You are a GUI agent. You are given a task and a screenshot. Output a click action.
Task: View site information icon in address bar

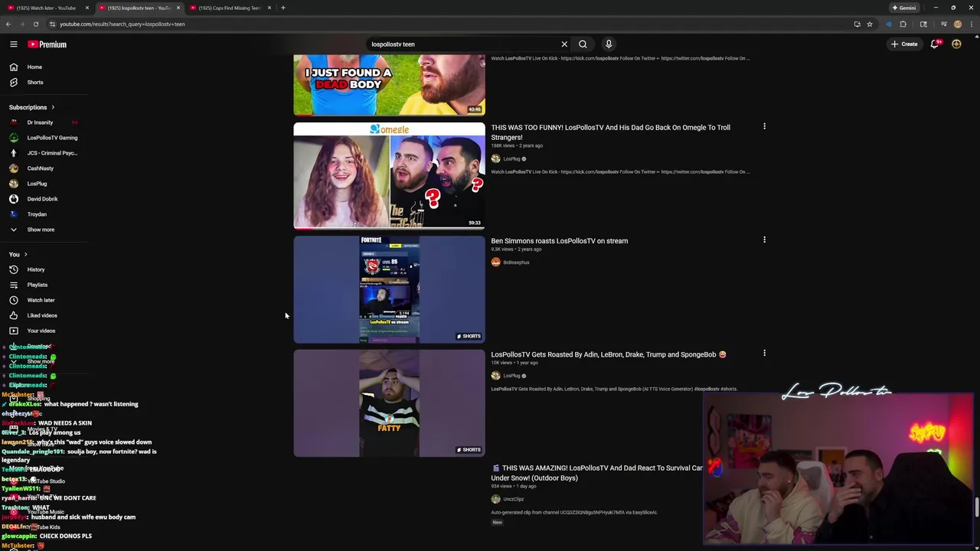click(x=52, y=24)
